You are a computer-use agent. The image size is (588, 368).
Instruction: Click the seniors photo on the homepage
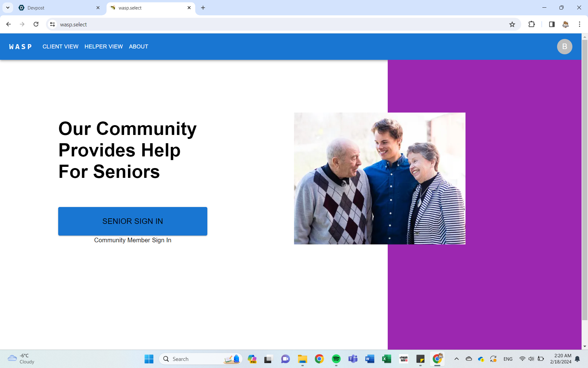(379, 178)
